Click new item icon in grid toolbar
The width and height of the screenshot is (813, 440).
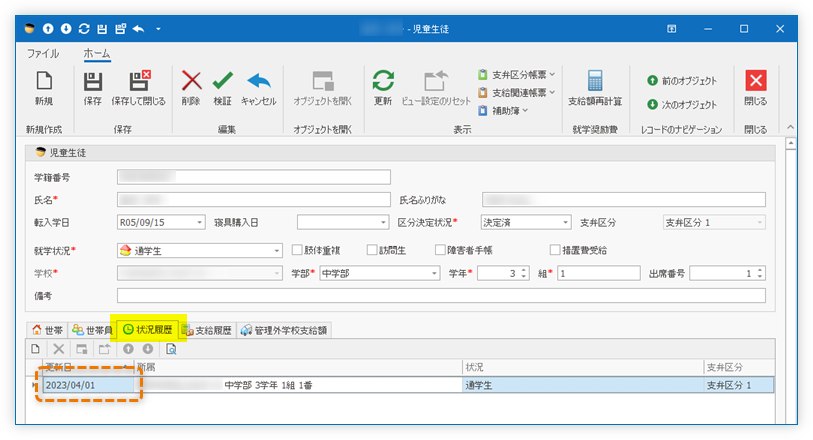(x=35, y=349)
